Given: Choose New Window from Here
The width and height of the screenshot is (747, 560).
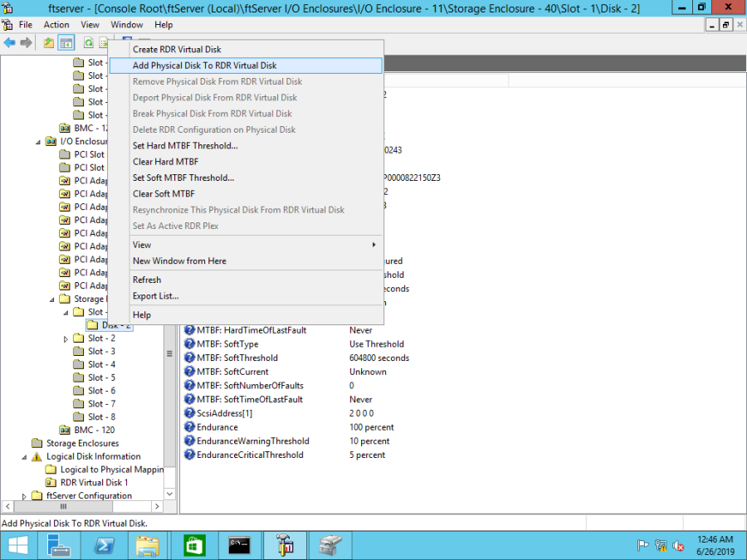Looking at the screenshot, I should (x=246, y=261).
